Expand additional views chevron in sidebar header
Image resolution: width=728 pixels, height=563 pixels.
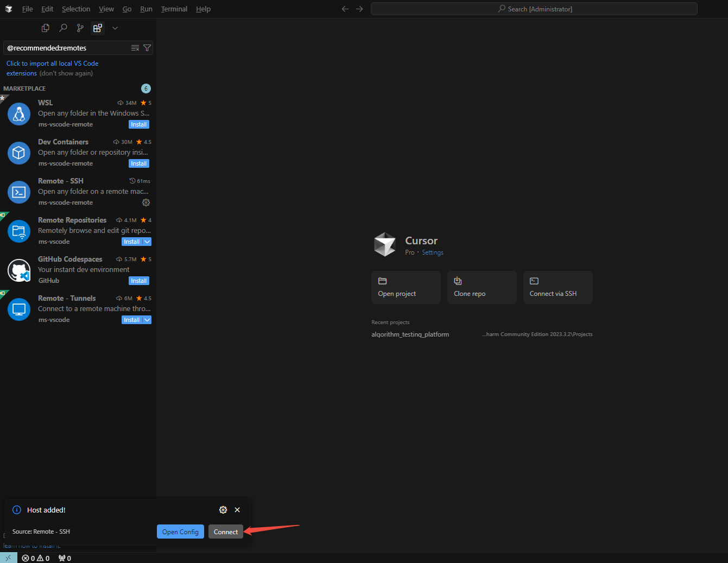(115, 28)
